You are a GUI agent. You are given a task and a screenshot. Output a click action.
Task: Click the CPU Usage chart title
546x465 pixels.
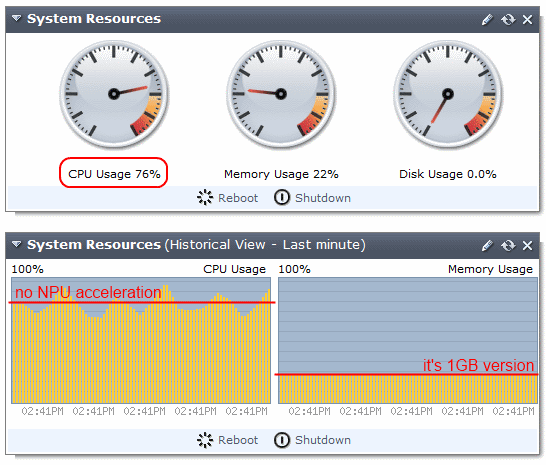click(x=234, y=269)
